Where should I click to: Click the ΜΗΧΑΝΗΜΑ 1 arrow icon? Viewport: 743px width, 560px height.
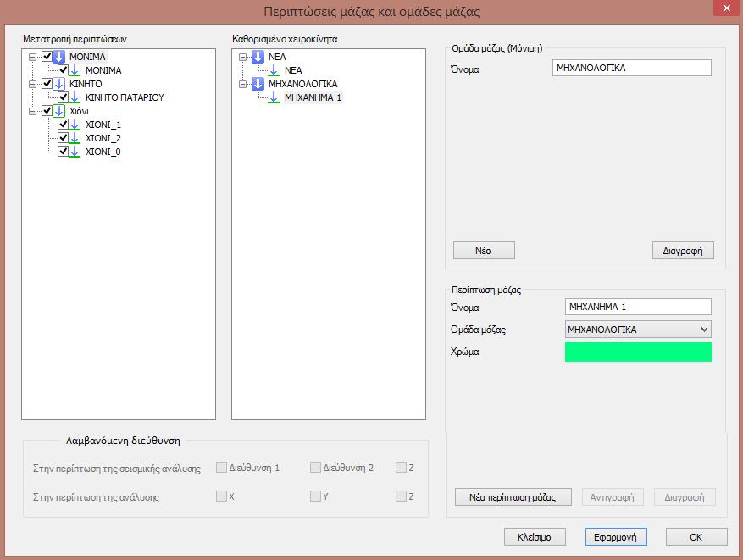[274, 97]
